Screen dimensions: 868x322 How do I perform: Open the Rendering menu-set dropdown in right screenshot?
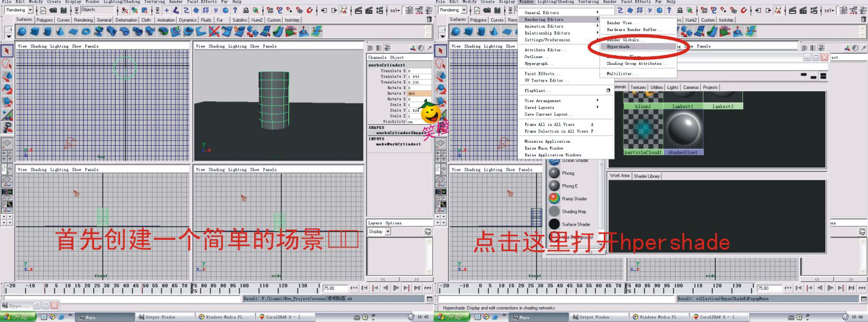[x=463, y=10]
